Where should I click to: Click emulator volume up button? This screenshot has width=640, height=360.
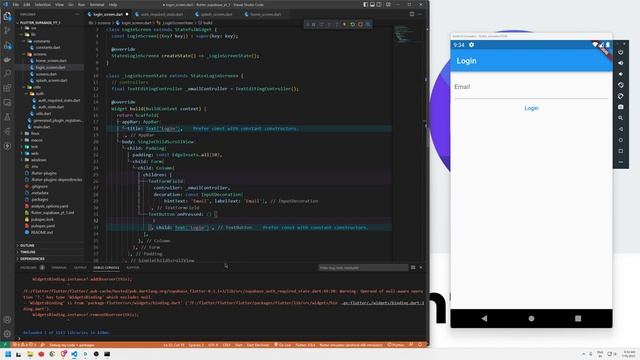[620, 63]
